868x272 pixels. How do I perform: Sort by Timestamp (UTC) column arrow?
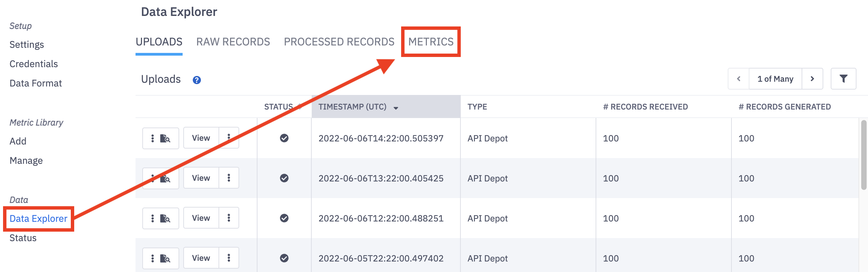coord(395,108)
